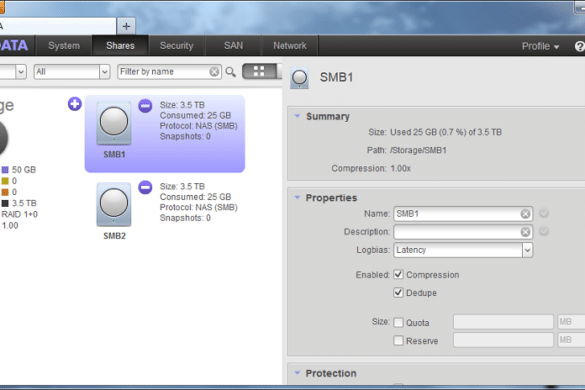Collapse the Protection section
The height and width of the screenshot is (390, 585).
point(297,373)
